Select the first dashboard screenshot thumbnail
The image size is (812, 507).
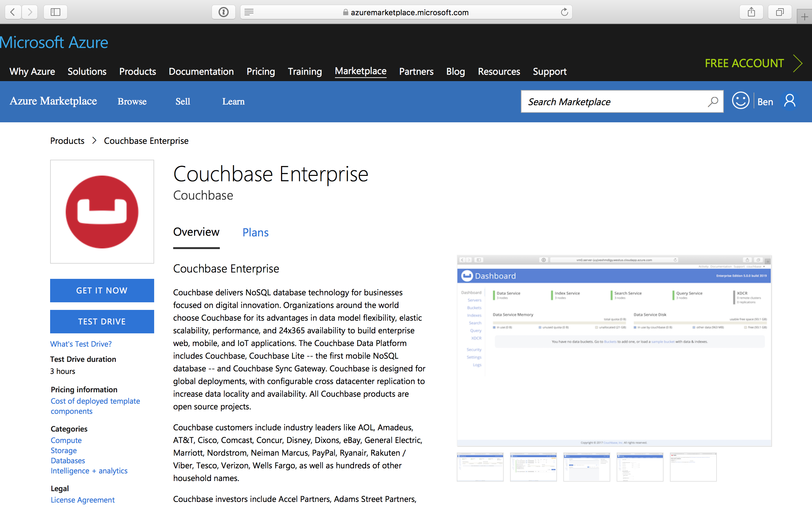point(480,467)
